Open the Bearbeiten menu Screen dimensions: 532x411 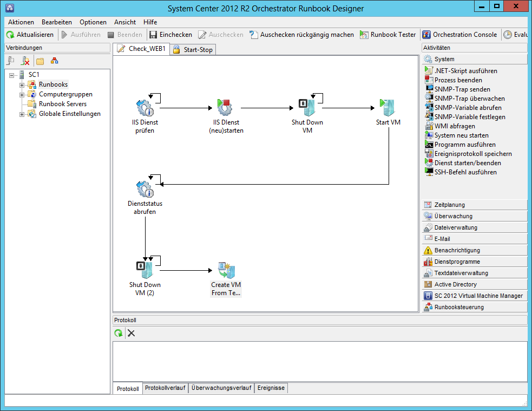tap(57, 22)
